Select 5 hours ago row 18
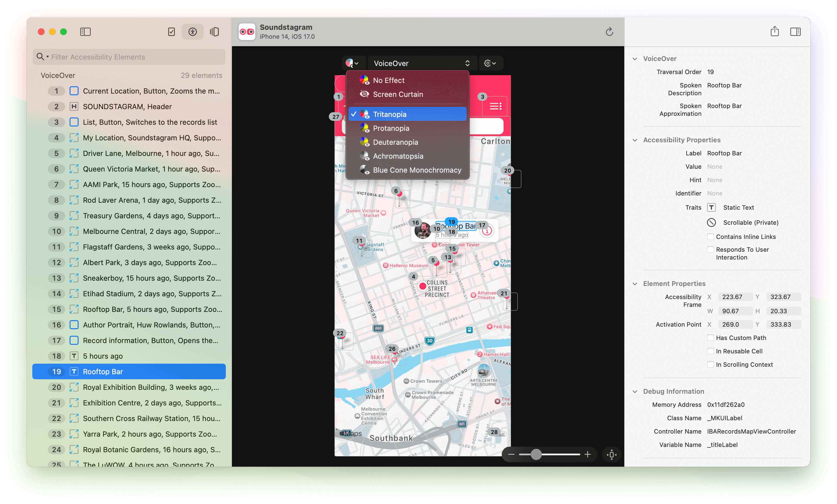Viewport: 837px width, 504px height. (129, 356)
